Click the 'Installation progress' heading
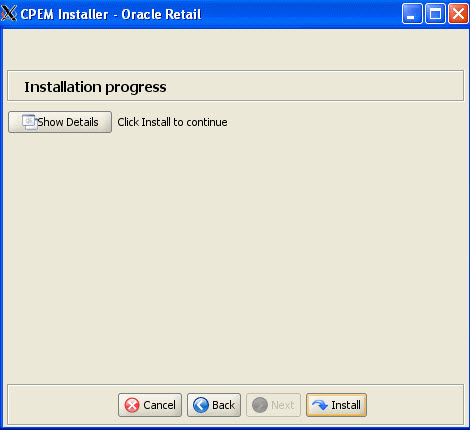This screenshot has height=430, width=470. 95,87
